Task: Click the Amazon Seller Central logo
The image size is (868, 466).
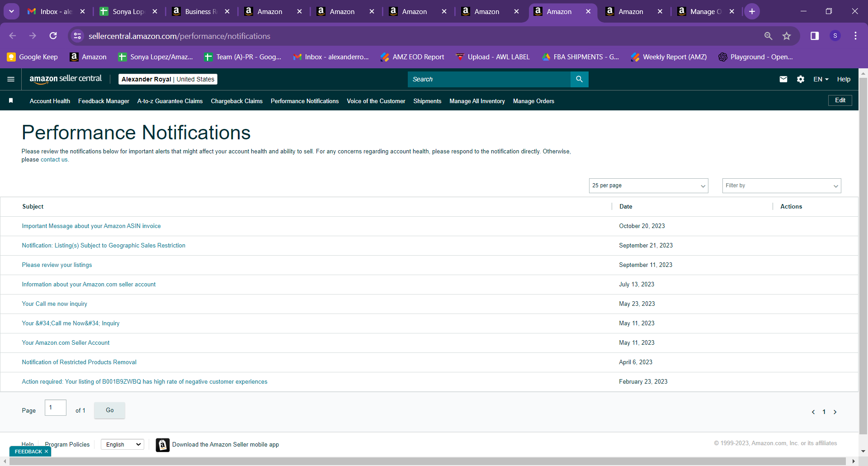Action: click(66, 79)
